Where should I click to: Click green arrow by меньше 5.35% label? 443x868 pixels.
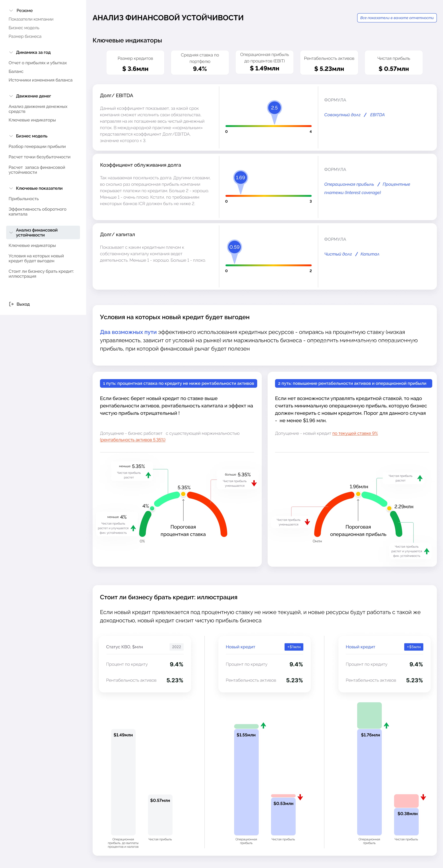click(x=148, y=475)
